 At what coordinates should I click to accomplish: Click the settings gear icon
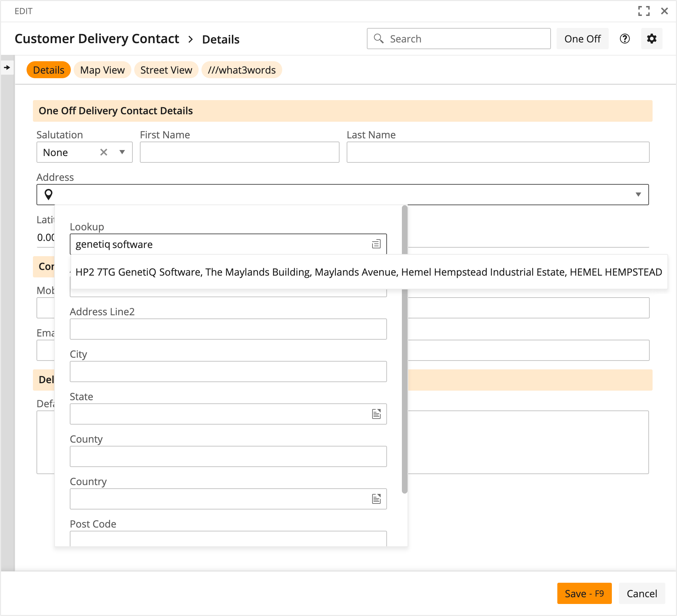point(652,39)
